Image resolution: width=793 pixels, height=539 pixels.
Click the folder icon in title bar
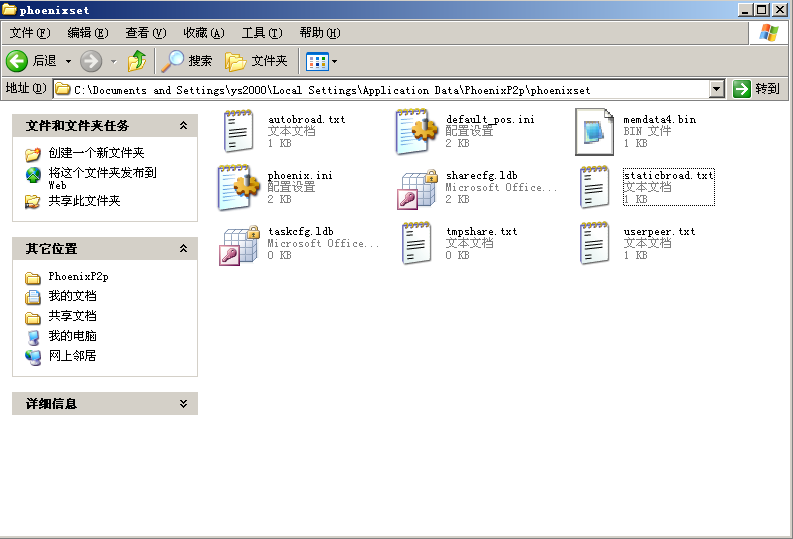(9, 9)
